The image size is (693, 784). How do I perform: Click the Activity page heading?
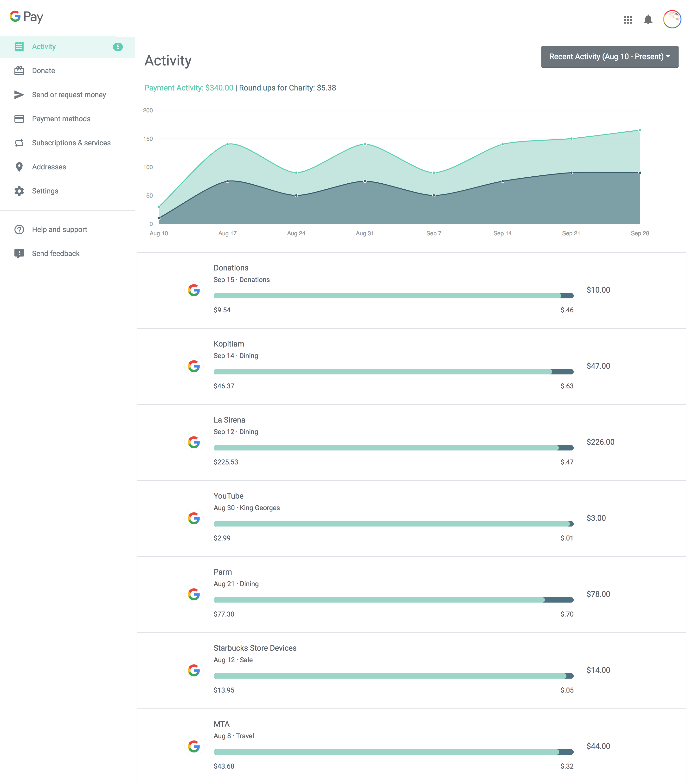click(168, 61)
